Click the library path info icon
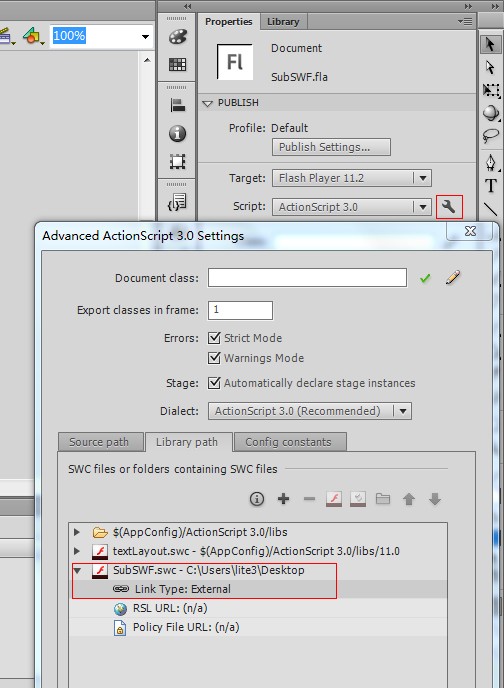504x688 pixels. [257, 499]
